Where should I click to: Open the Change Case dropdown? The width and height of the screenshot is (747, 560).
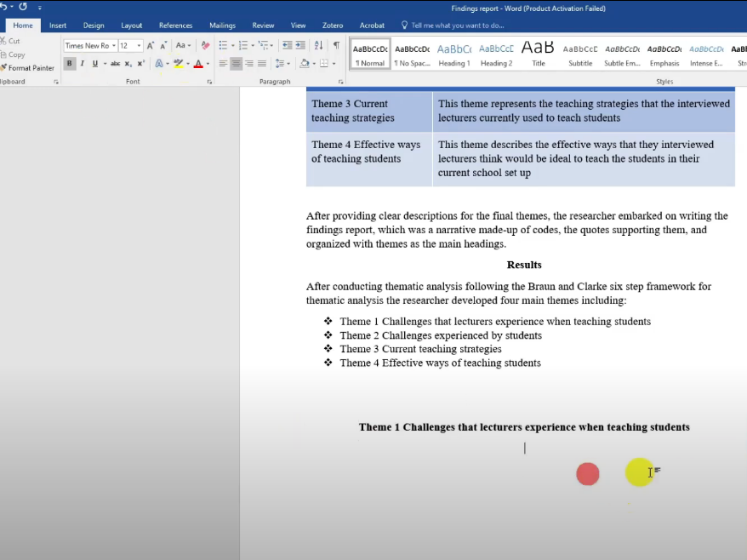(183, 45)
